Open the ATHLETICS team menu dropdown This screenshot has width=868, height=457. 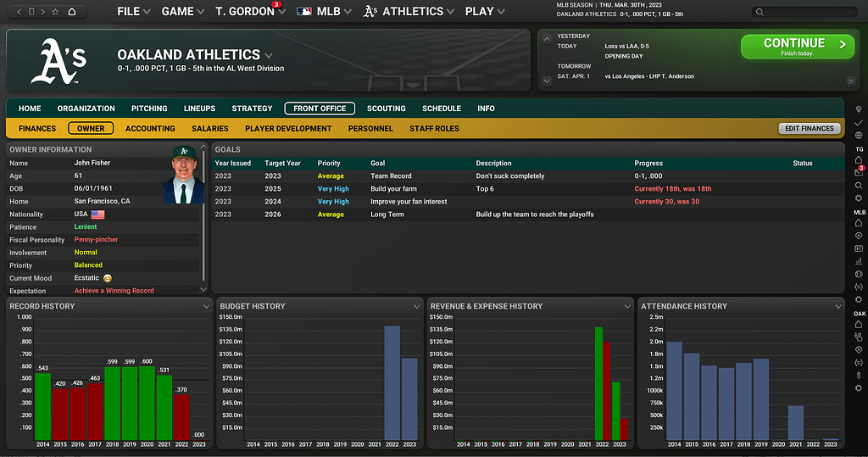pyautogui.click(x=409, y=12)
